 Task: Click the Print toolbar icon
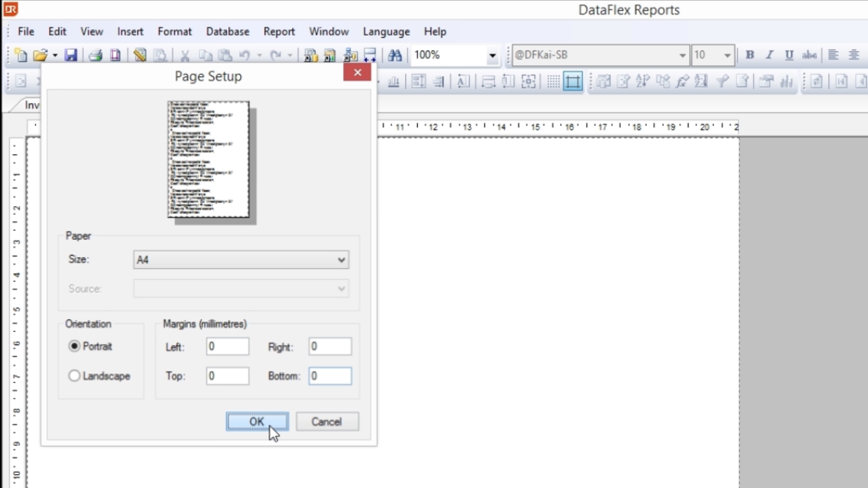(95, 55)
